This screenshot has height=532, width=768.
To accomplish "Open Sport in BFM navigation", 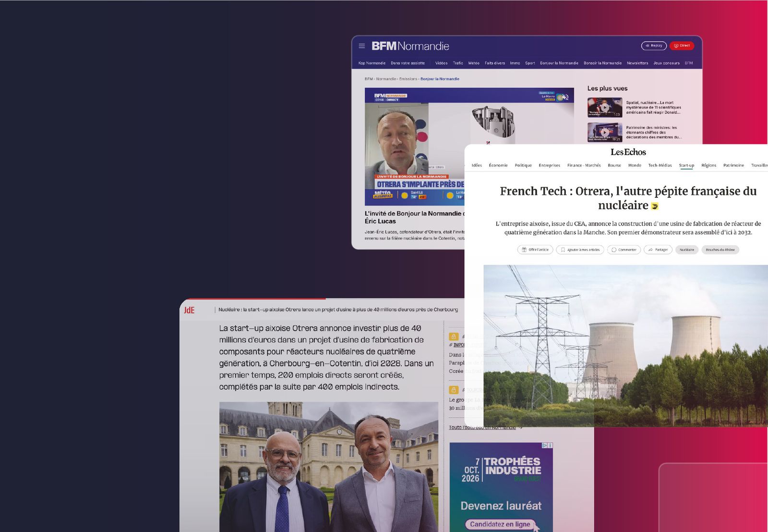I will [530, 63].
